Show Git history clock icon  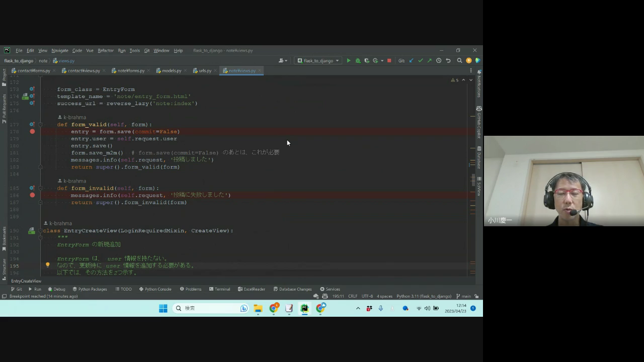tap(439, 60)
